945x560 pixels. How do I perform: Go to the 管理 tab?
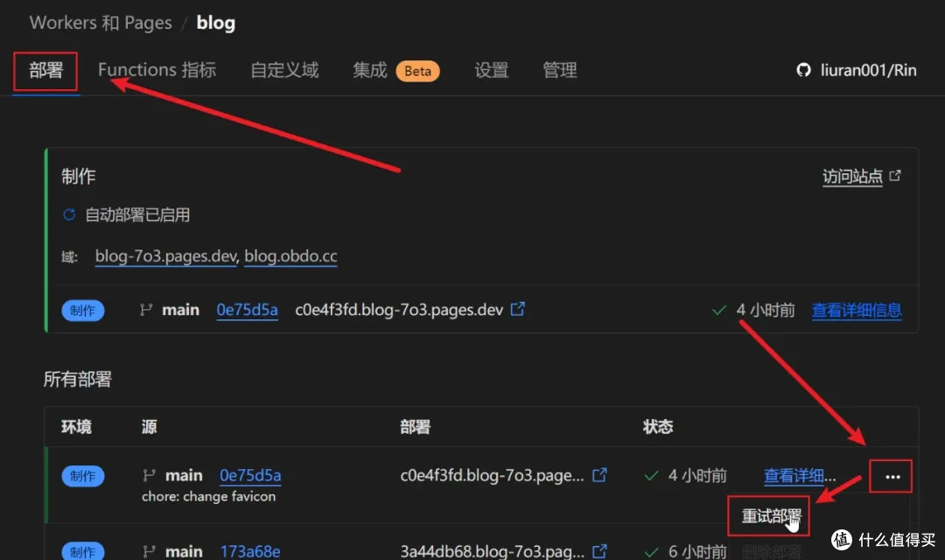click(x=560, y=70)
